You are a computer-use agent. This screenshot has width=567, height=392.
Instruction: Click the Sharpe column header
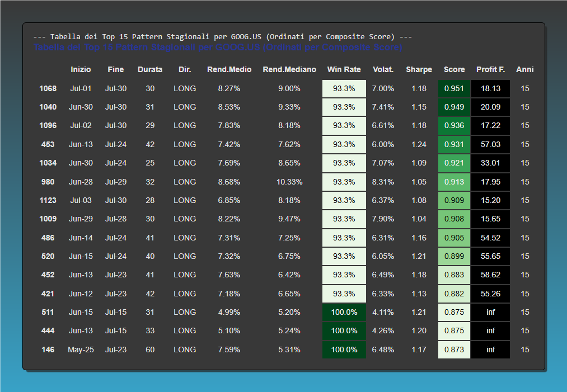coord(419,69)
